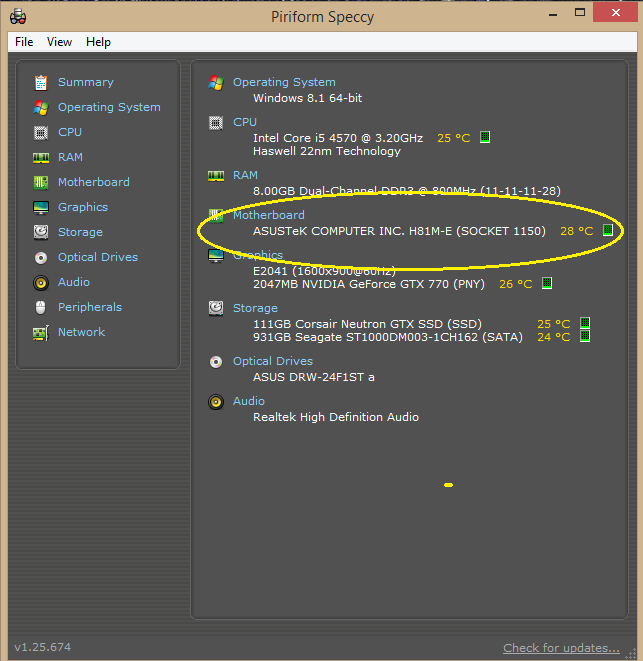The image size is (643, 661).
Task: Click the CPU chip icon in summary pane
Action: coord(216,123)
